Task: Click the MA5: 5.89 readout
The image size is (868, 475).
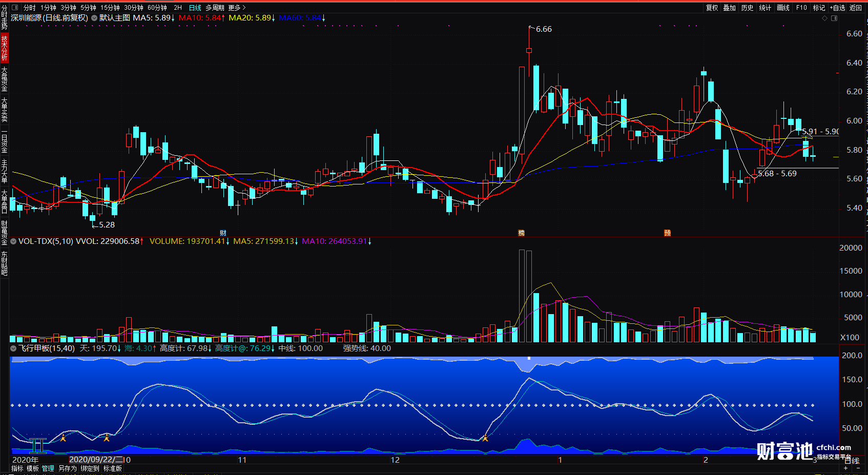Action: pyautogui.click(x=154, y=18)
